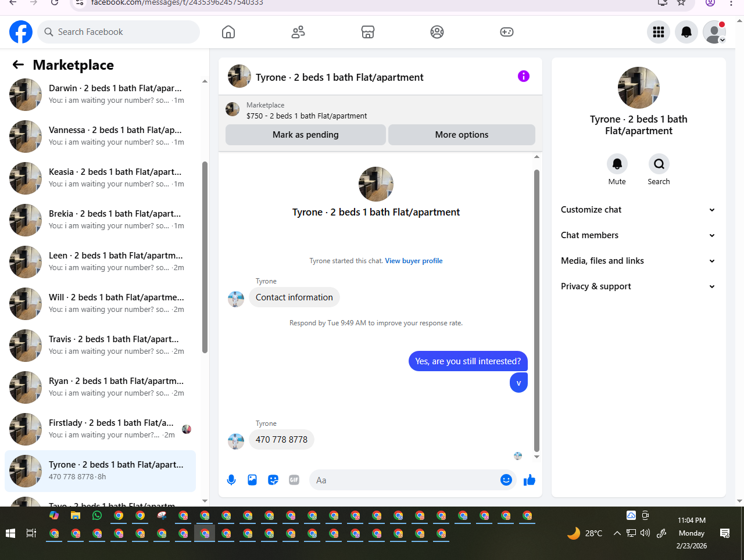Open the Brekia conversation
Image resolution: width=744 pixels, height=560 pixels.
coord(100,220)
